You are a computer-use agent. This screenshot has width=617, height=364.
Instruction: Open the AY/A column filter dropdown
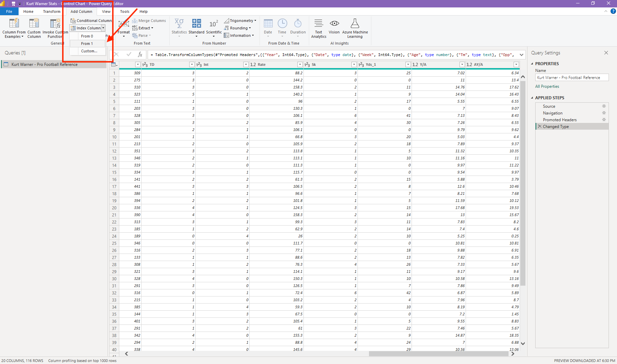click(x=516, y=64)
